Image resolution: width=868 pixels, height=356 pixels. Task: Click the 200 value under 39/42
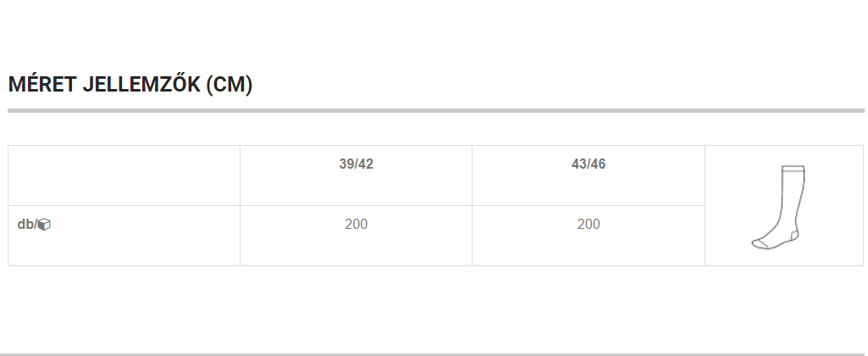pyautogui.click(x=356, y=225)
